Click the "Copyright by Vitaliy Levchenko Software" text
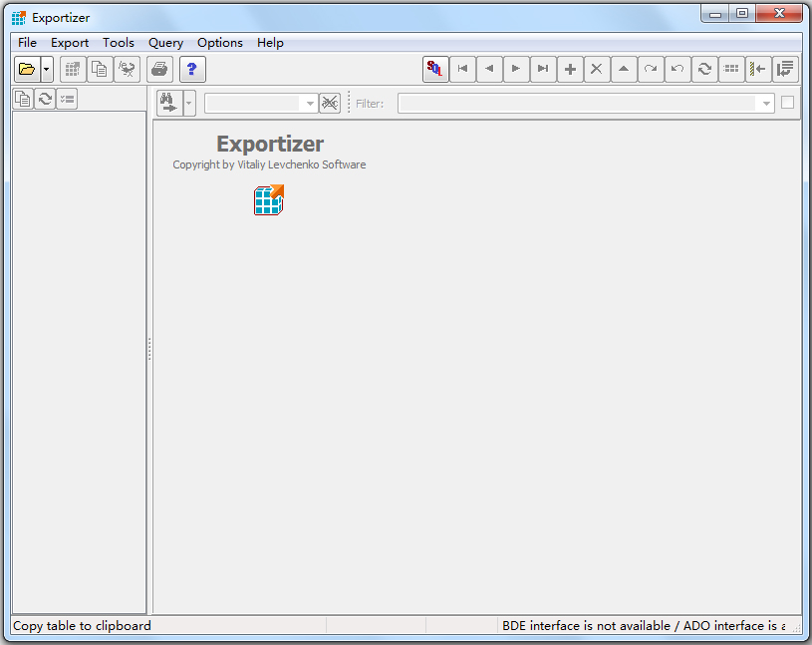Screen dimensions: 812x645 pos(269,164)
